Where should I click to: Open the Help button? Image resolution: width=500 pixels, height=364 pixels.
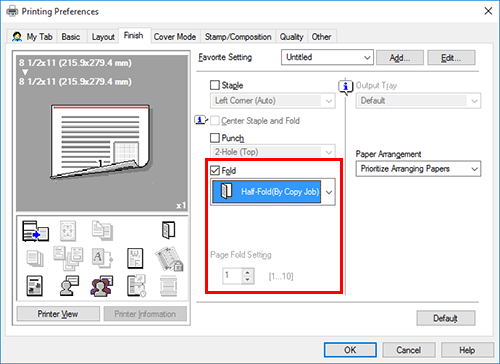tap(467, 350)
